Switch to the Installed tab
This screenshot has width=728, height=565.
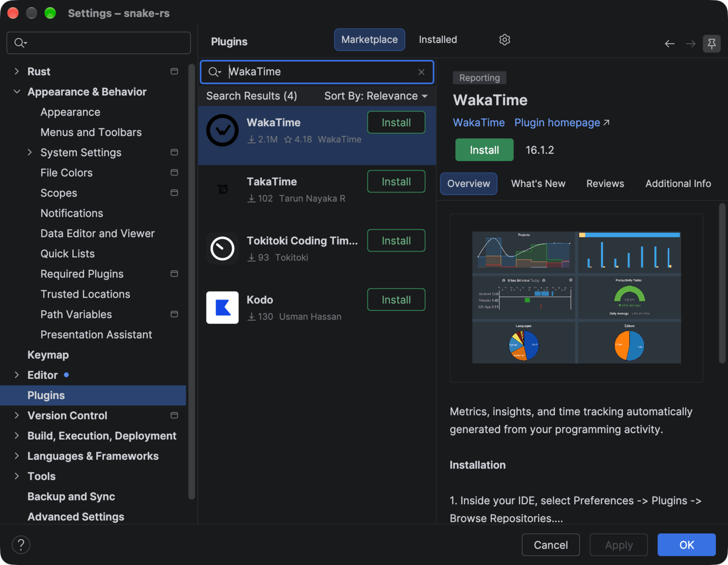coord(438,40)
